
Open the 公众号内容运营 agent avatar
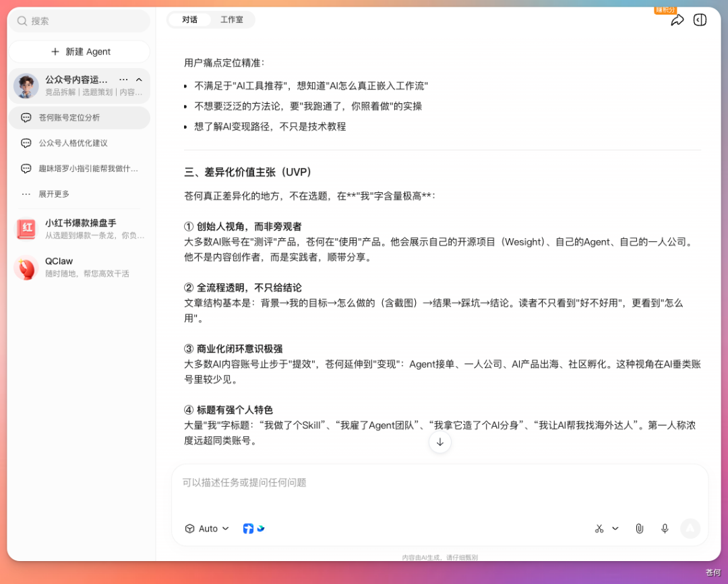pyautogui.click(x=26, y=86)
